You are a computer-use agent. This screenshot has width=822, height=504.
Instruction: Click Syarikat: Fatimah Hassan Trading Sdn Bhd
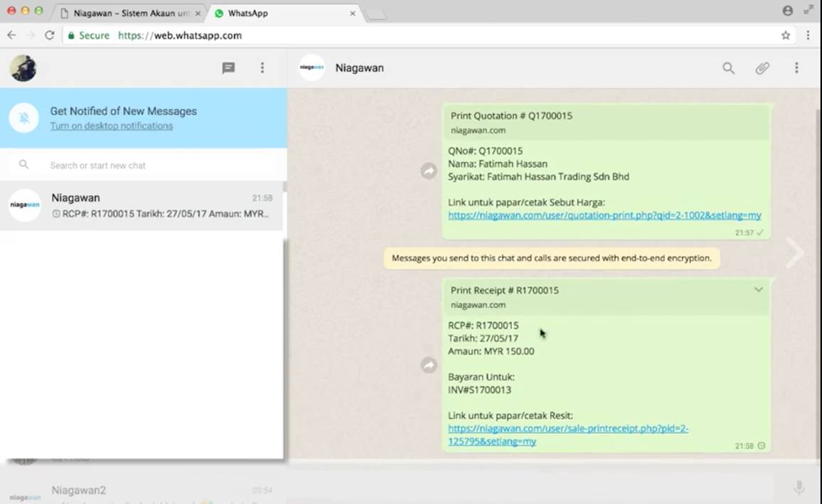point(538,177)
